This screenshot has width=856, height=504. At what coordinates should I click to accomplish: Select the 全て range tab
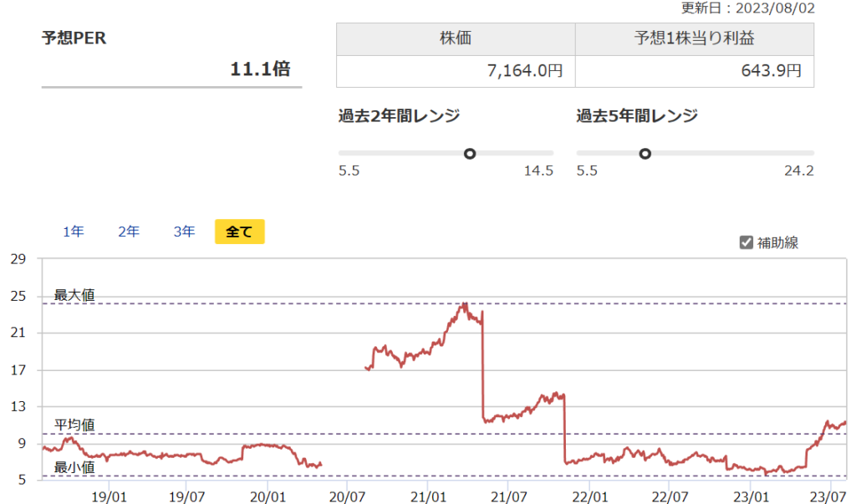coord(240,232)
